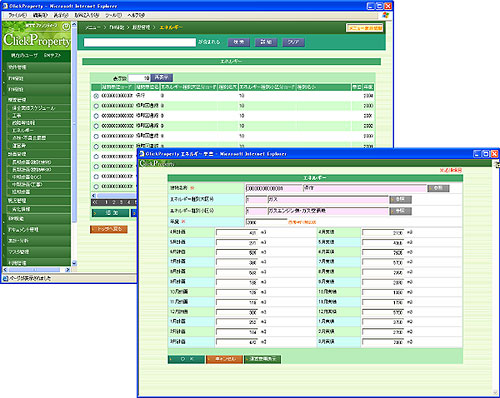Select the radio button on the last visible table row
500x398 pixels.
click(x=96, y=187)
